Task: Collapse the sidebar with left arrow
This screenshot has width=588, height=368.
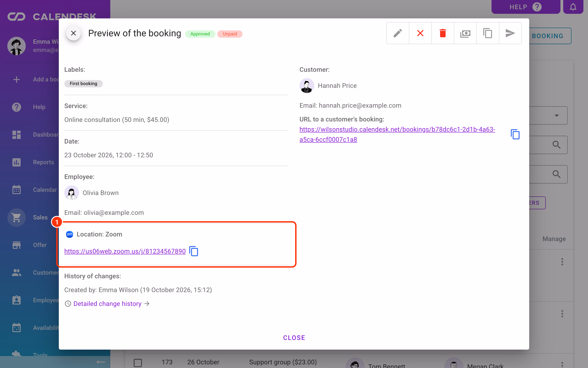Action: [101, 362]
